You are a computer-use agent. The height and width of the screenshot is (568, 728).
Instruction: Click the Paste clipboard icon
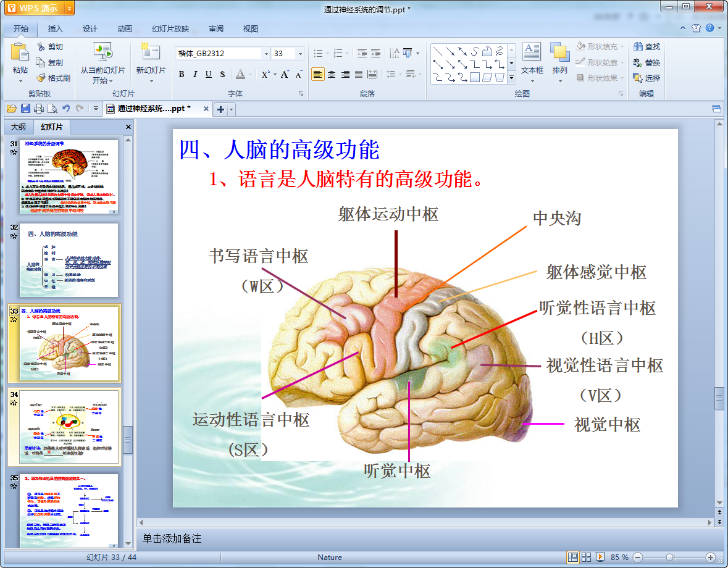[x=20, y=52]
